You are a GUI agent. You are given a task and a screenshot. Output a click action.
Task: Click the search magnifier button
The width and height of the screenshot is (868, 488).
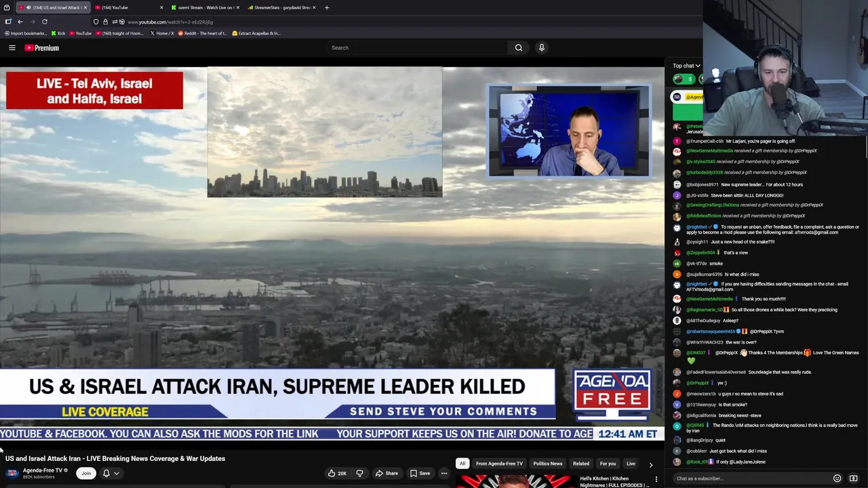pos(519,47)
